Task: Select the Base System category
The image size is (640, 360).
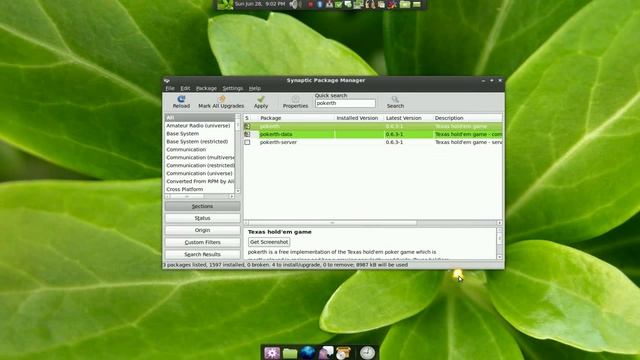Action: coord(200,133)
